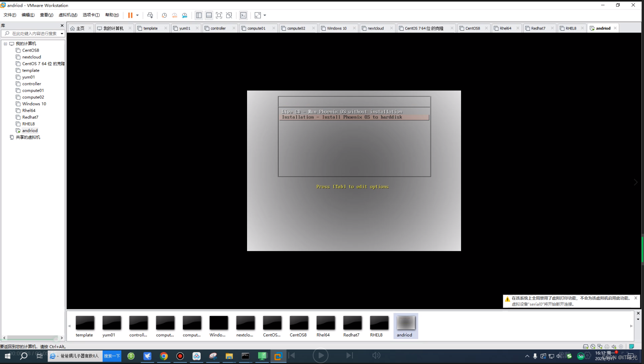
Task: Select the Installation to harddisk option
Action: coord(354,117)
